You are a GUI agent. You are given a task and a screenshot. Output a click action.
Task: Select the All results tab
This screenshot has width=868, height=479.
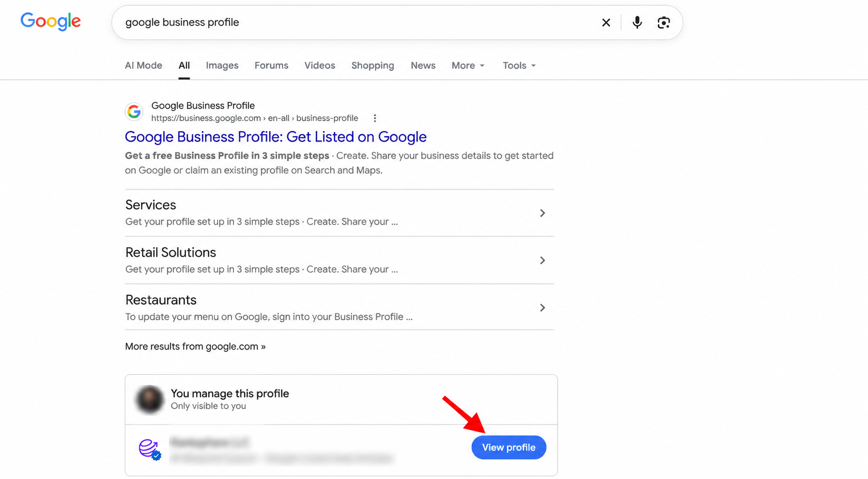coord(184,65)
